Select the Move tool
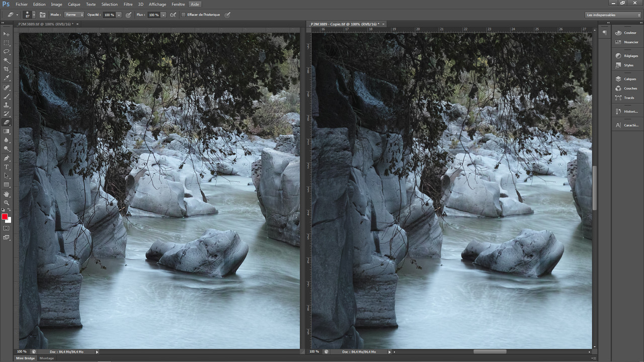 click(7, 34)
